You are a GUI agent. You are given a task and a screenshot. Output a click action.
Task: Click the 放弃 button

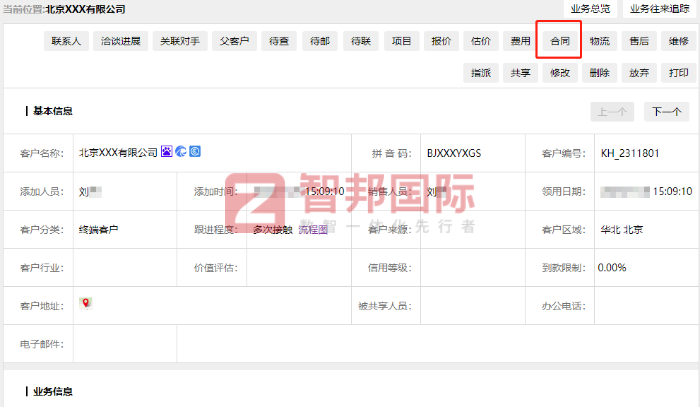[639, 73]
